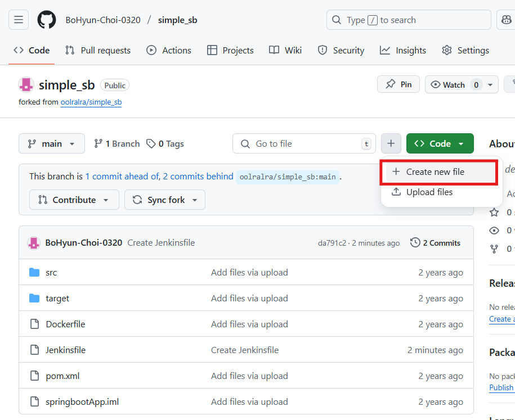Open the hamburger navigation menu
Screen dimensions: 515x420
click(x=19, y=20)
